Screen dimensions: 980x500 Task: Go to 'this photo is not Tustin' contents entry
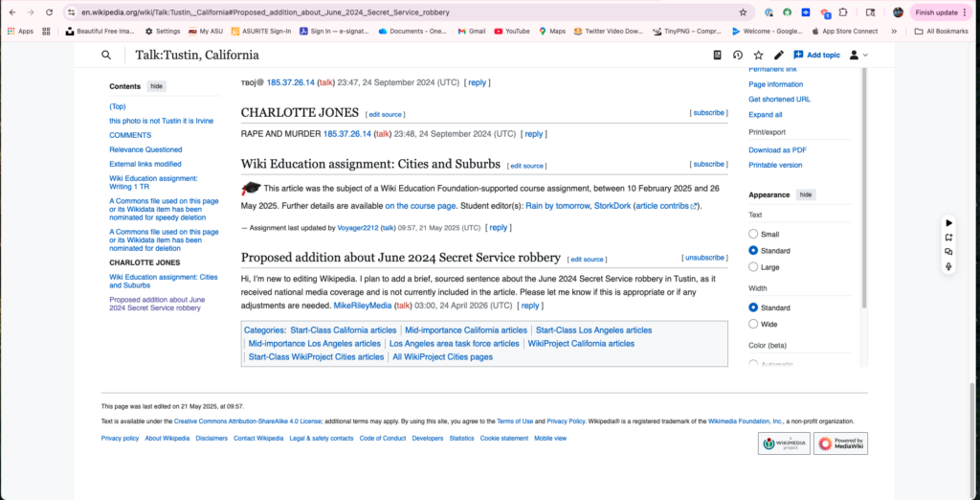pos(161,121)
